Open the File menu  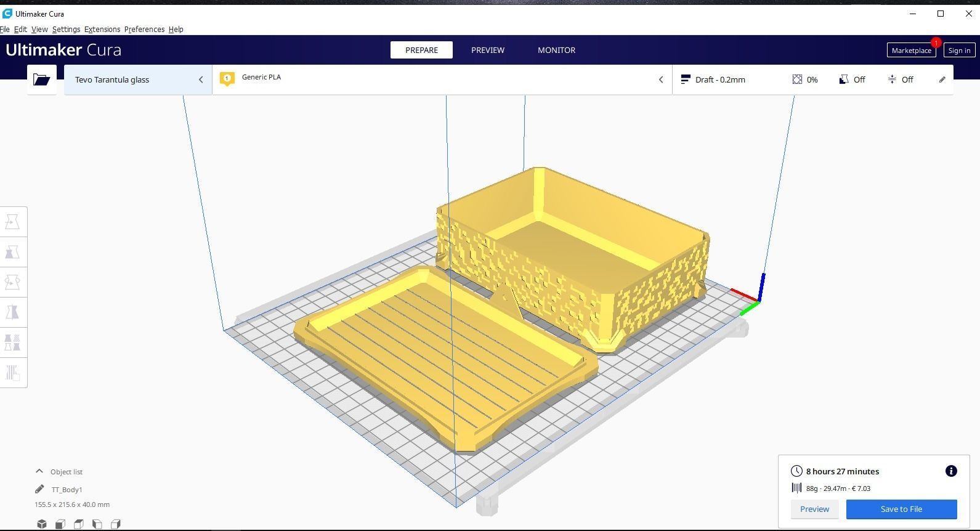pyautogui.click(x=5, y=30)
